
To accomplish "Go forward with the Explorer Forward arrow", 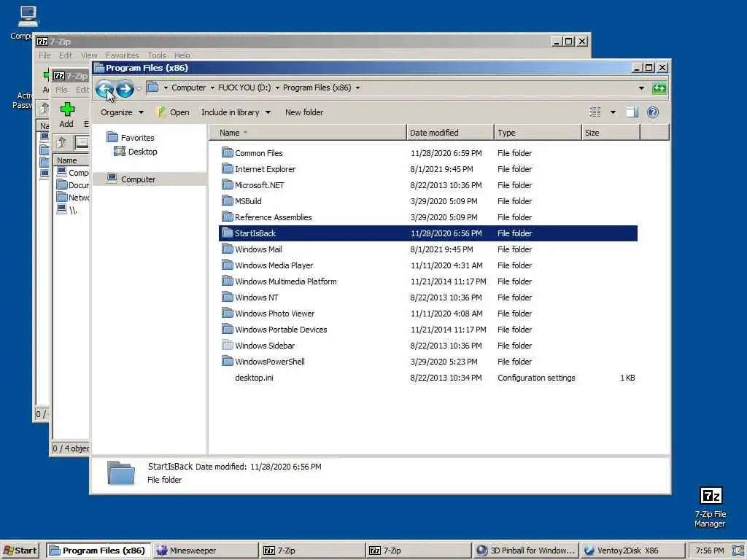I will 125,88.
